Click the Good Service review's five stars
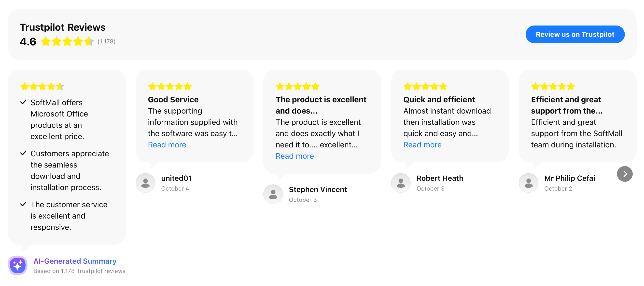Image resolution: width=644 pixels, height=286 pixels. tap(170, 87)
